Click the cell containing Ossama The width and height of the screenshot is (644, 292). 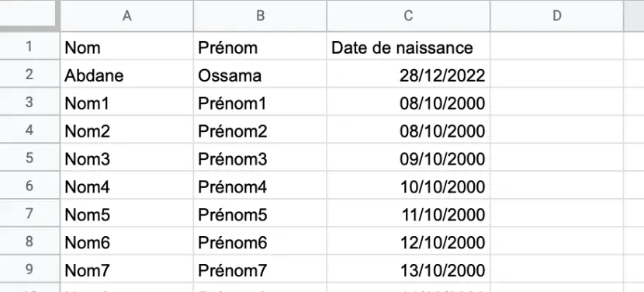tap(260, 75)
